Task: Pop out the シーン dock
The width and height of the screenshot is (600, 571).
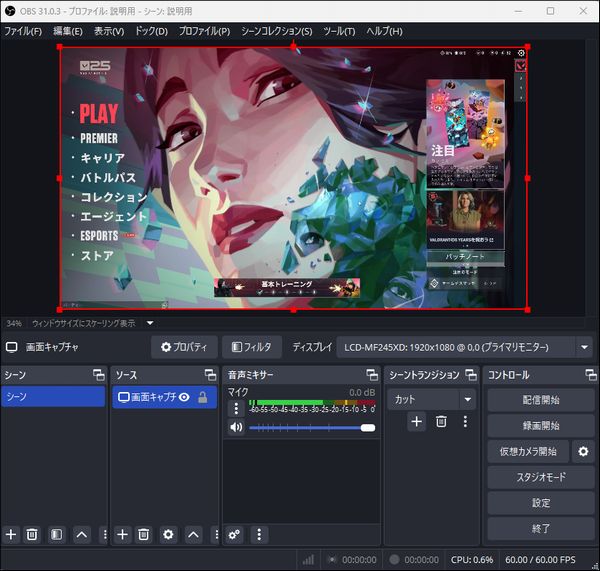Action: (x=99, y=375)
